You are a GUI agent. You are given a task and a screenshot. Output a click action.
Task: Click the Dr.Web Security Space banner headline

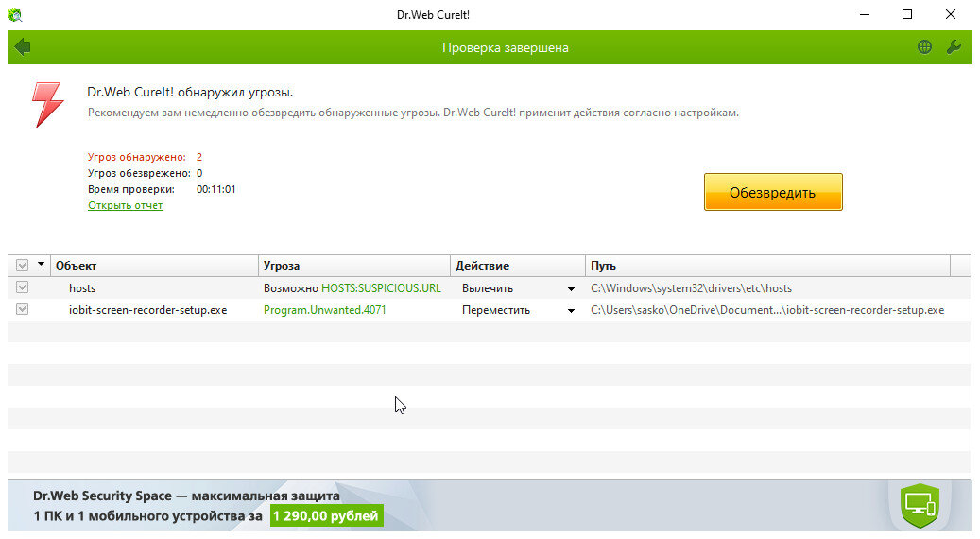[186, 496]
